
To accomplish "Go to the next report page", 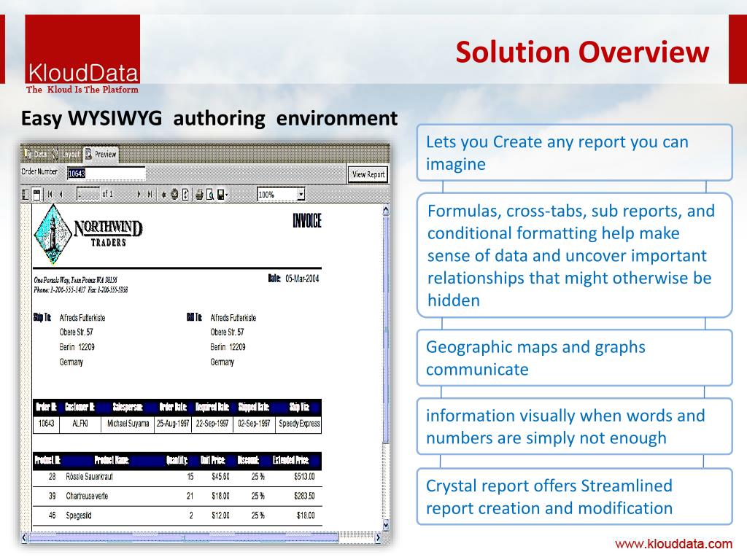I will (x=139, y=194).
